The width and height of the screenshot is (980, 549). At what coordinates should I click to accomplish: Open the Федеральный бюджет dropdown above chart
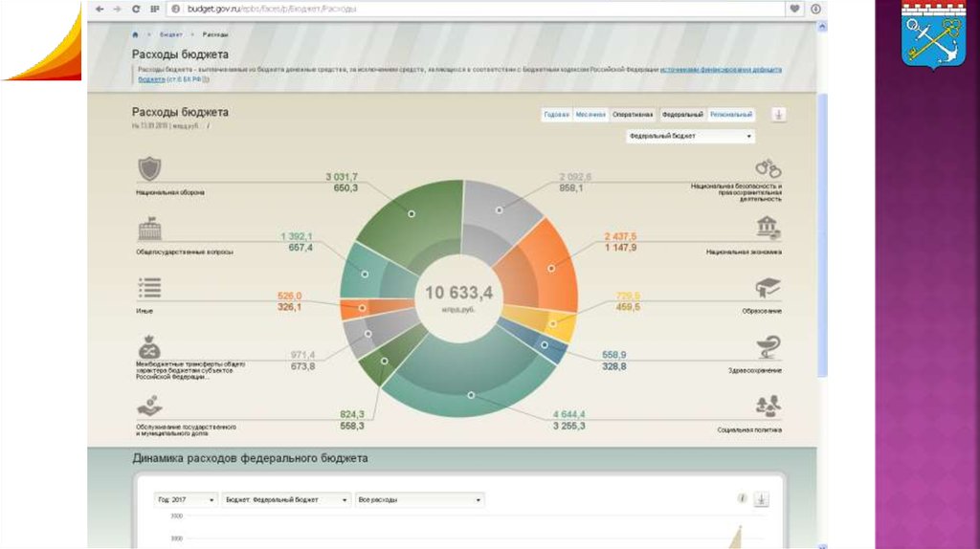[x=689, y=137]
